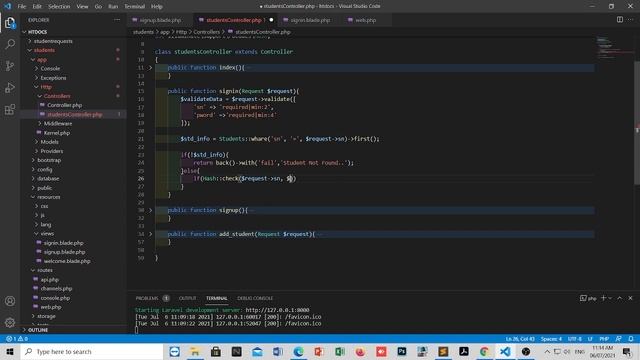The height and width of the screenshot is (360, 640).
Task: Click the UTF-8 encoding status item
Action: pos(575,339)
